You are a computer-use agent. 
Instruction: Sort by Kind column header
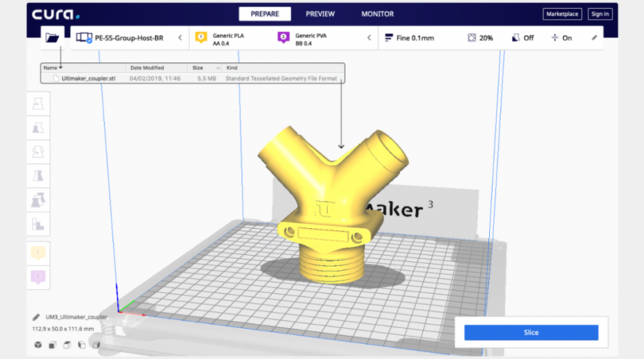click(231, 68)
